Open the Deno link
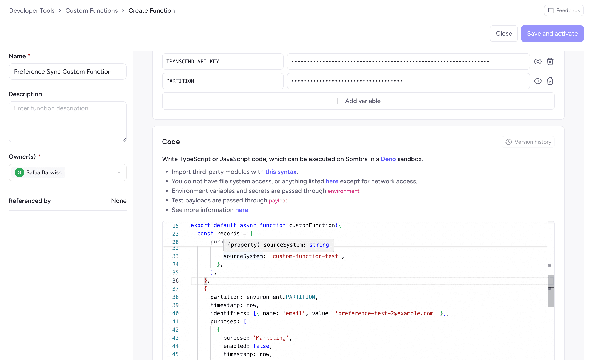The image size is (591, 364). (388, 159)
